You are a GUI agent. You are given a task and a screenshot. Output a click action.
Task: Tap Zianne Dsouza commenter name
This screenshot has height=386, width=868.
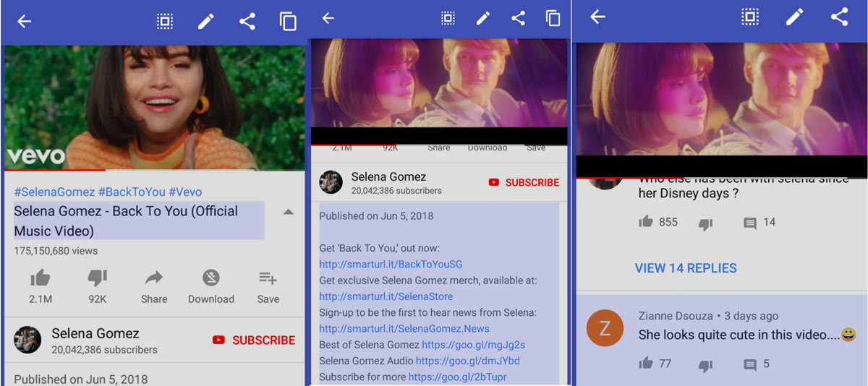tap(675, 316)
